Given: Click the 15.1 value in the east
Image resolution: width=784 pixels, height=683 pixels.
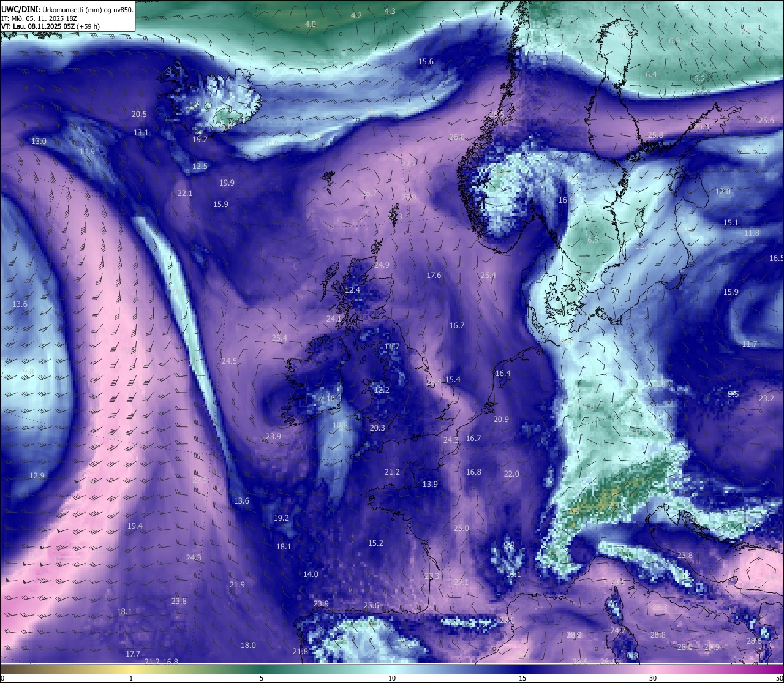Looking at the screenshot, I should [731, 223].
